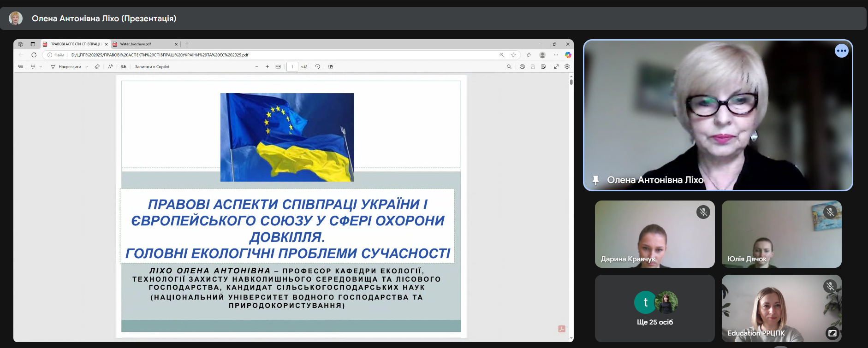Open a new browser tab

(x=187, y=44)
